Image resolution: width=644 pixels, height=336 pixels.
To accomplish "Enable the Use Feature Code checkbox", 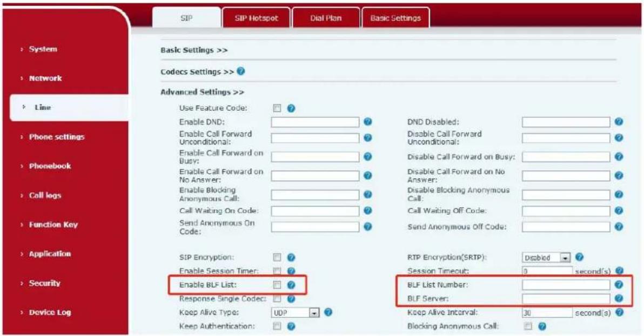I will coord(277,108).
